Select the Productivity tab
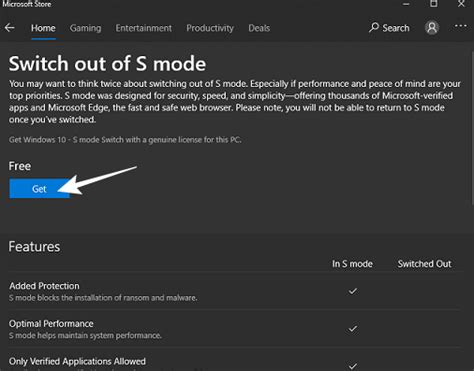The height and width of the screenshot is (371, 474). click(210, 28)
